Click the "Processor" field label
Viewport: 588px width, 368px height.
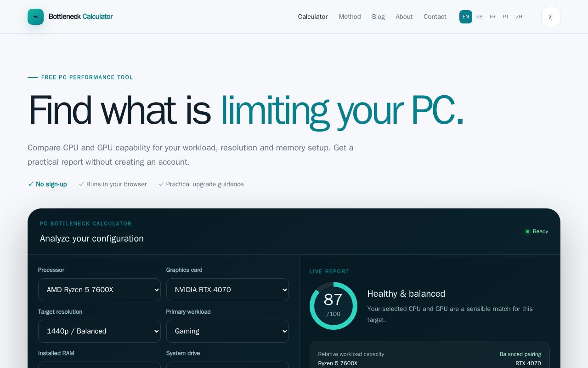(51, 270)
